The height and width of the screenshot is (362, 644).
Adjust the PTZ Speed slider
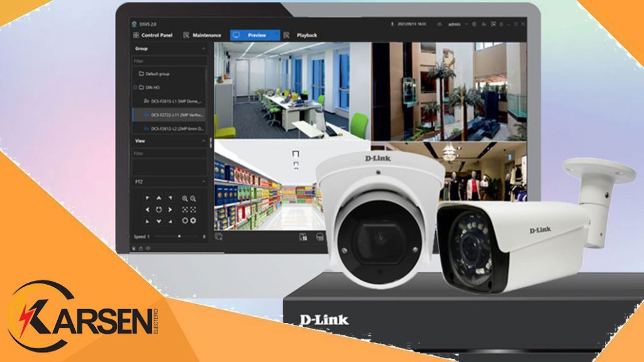(179, 236)
